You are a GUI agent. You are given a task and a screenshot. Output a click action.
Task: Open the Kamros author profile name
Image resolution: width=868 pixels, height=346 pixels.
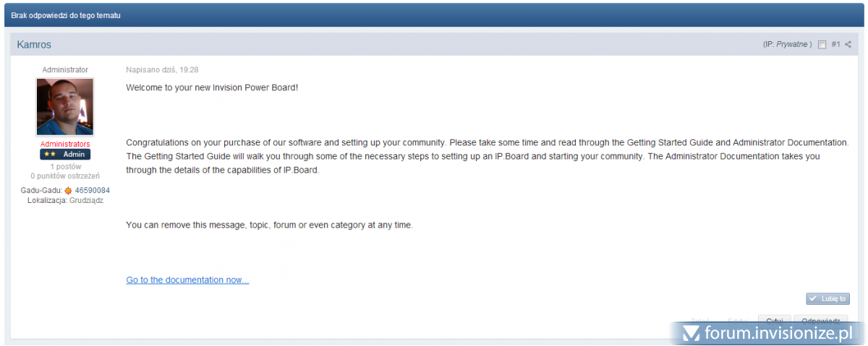click(34, 45)
